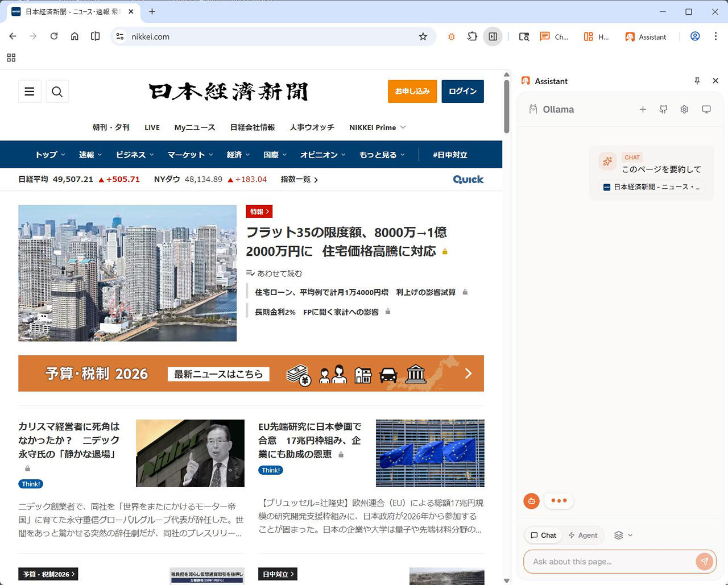
Task: Click the orange お申し込み button
Action: [412, 92]
